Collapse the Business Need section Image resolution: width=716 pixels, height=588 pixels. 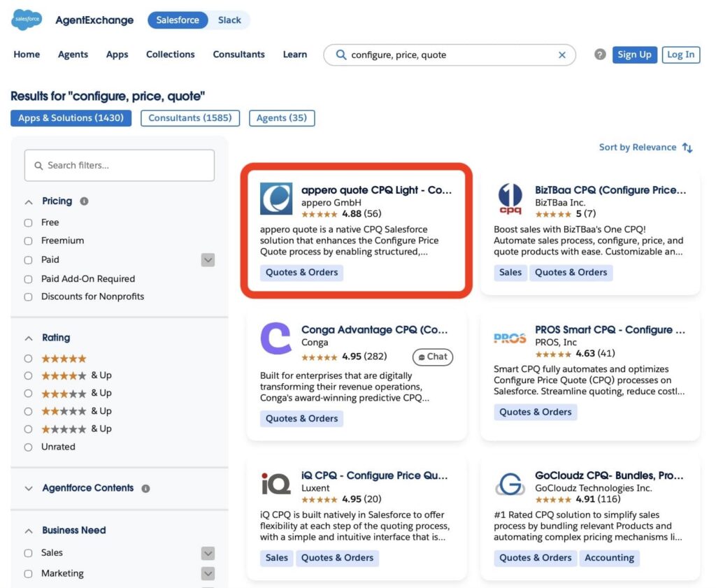pyautogui.click(x=29, y=531)
